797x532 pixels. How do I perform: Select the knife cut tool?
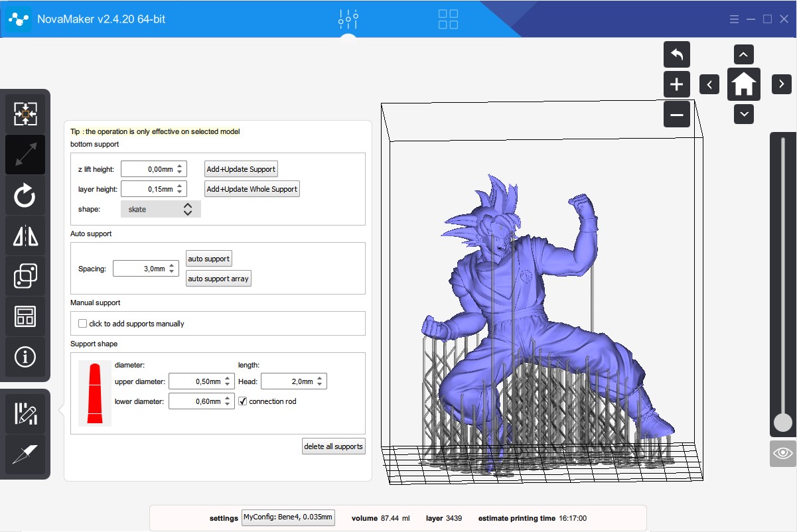[25, 454]
